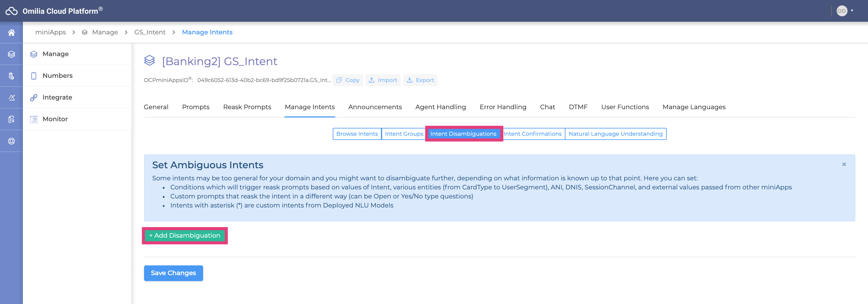Click the Import button
868x304 pixels.
pos(383,80)
